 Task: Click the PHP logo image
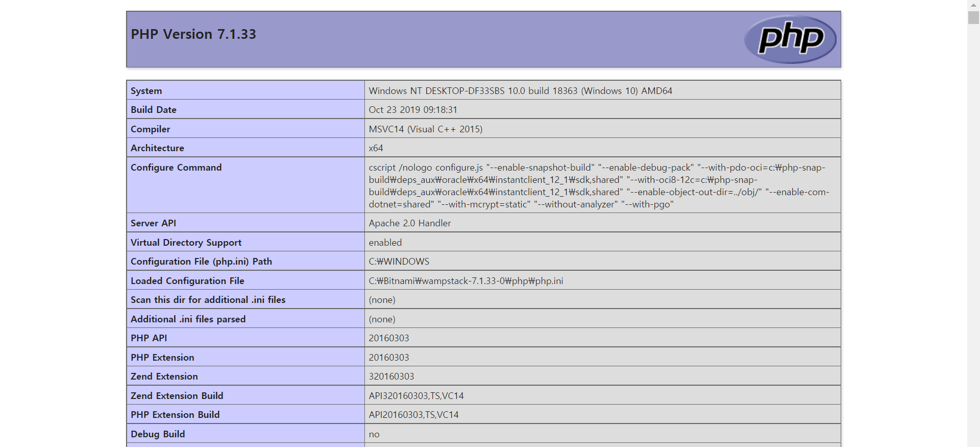point(790,39)
